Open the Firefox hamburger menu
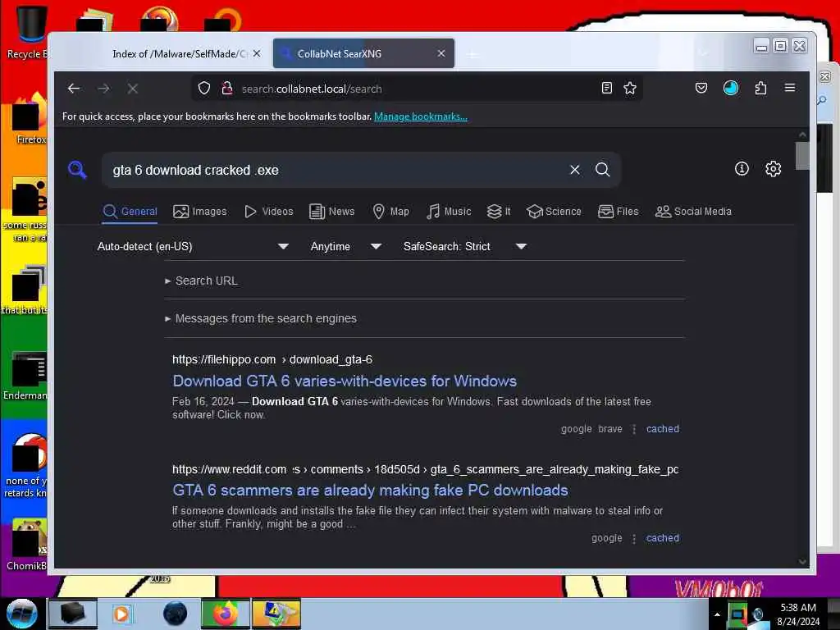 coord(790,89)
